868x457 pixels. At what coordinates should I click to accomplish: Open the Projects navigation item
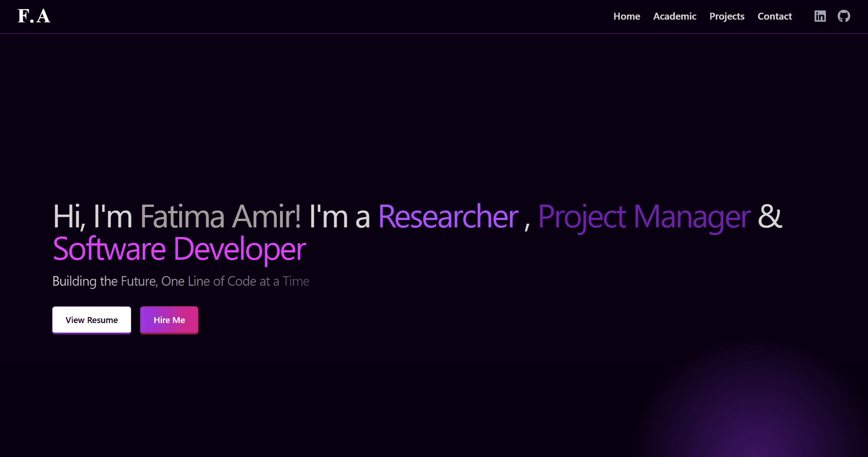click(727, 16)
